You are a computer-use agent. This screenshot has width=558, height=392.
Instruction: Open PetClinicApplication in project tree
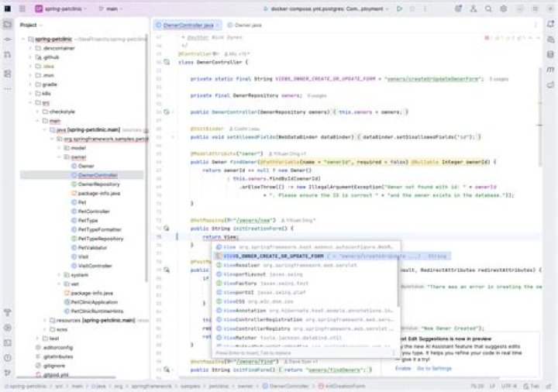(91, 302)
